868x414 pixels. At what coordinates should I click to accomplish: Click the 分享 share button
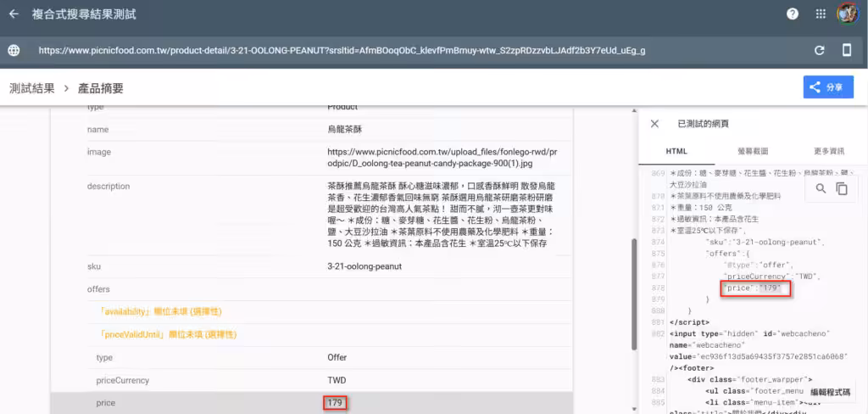click(x=828, y=87)
